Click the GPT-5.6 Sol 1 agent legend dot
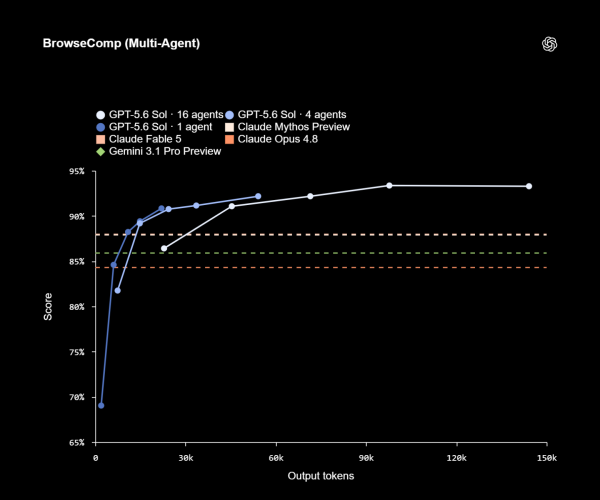Viewport: 600px width, 500px height. click(x=100, y=127)
